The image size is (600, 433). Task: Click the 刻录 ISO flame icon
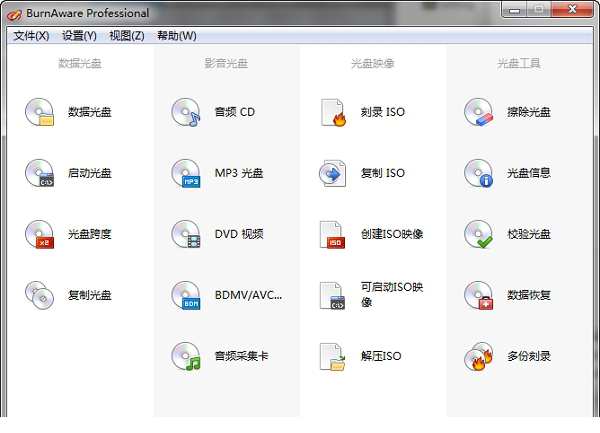point(333,112)
